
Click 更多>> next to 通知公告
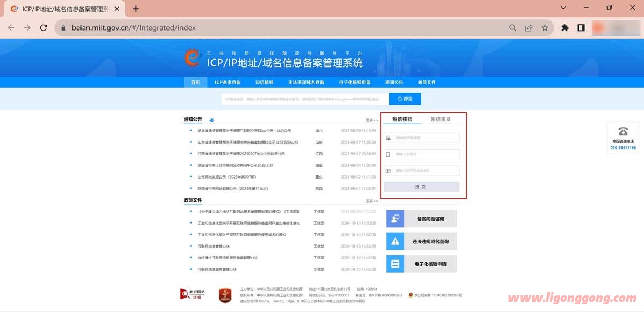(372, 120)
